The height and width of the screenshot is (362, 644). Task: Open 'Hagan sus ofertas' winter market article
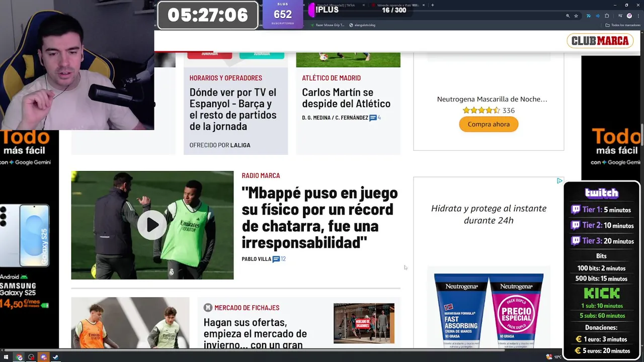click(x=255, y=334)
